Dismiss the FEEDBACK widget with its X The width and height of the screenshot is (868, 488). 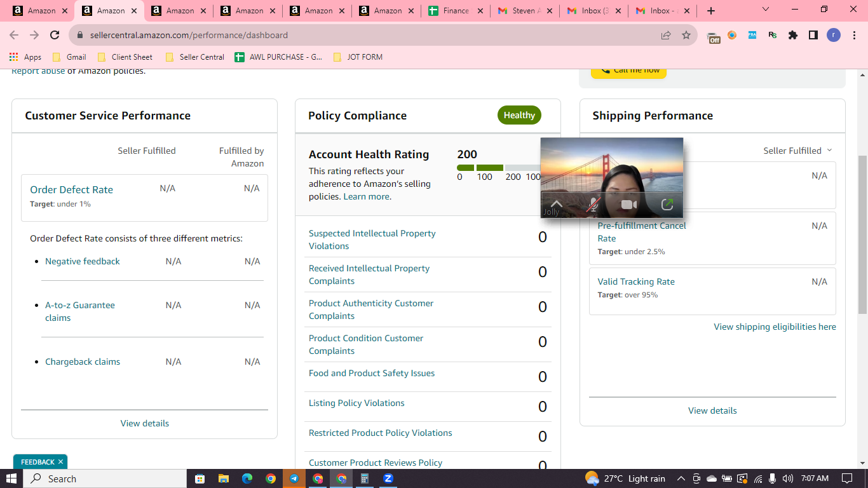(60, 462)
